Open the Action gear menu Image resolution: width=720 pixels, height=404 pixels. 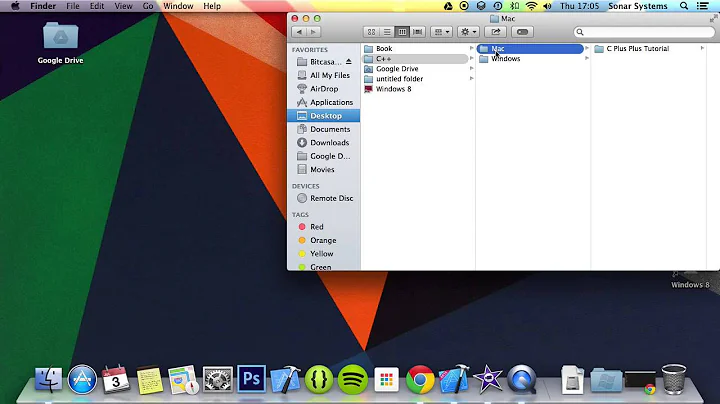pos(468,32)
